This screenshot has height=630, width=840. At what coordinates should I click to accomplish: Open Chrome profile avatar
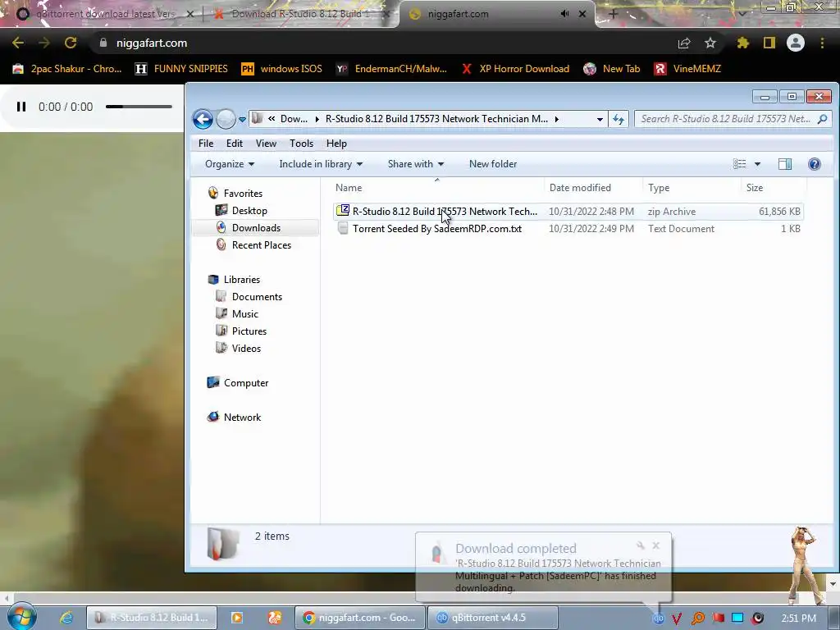(796, 43)
